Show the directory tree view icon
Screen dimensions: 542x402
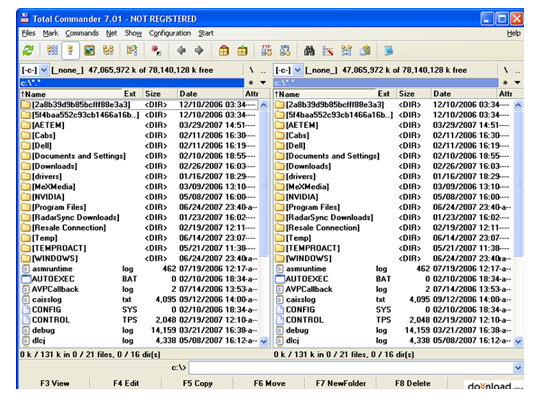click(108, 51)
